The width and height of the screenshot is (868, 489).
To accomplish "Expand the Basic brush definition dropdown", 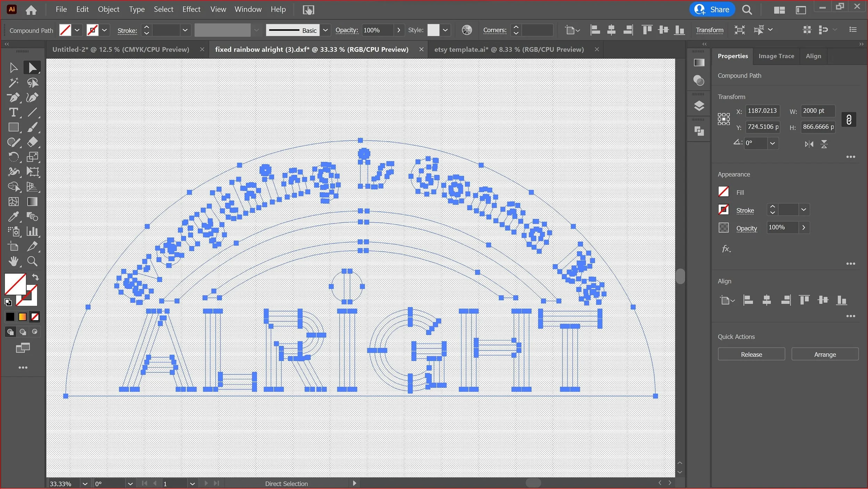I will click(x=325, y=30).
